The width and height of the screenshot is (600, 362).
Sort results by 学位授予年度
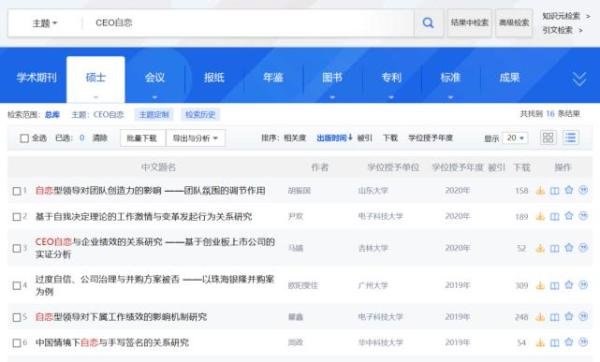coord(430,138)
